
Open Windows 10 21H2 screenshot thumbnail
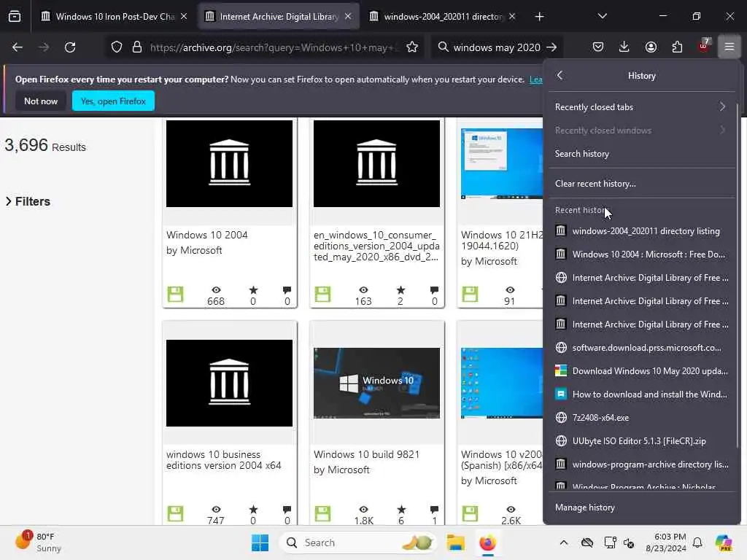[502, 163]
